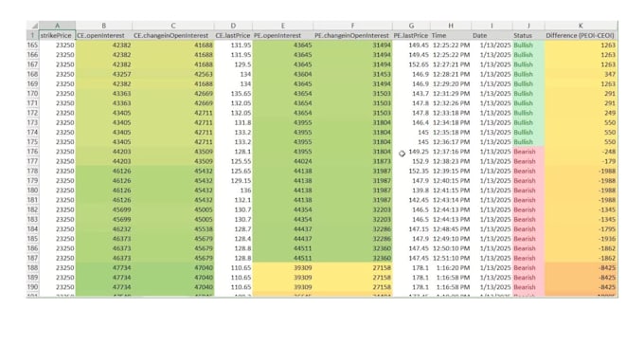Click the Date header cell
This screenshot has height=363, width=644.
492,35
